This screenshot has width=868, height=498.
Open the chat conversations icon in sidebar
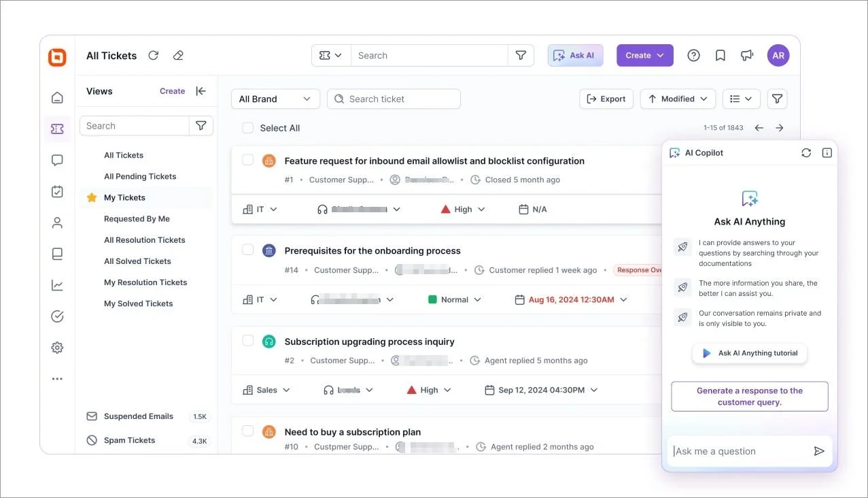click(x=57, y=160)
